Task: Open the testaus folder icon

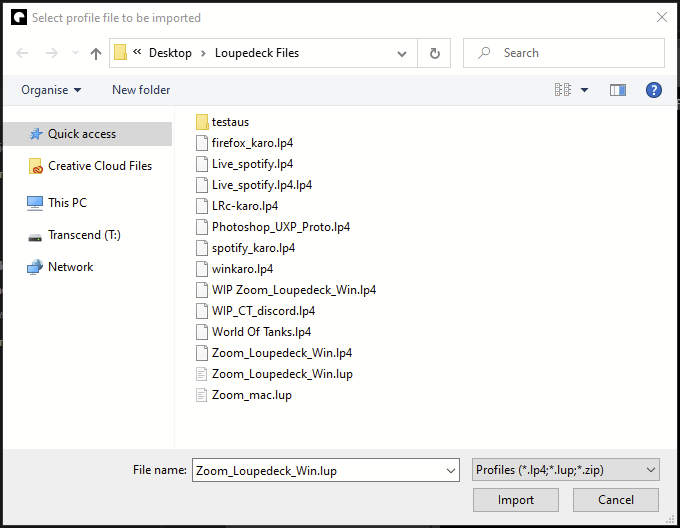Action: [202, 122]
